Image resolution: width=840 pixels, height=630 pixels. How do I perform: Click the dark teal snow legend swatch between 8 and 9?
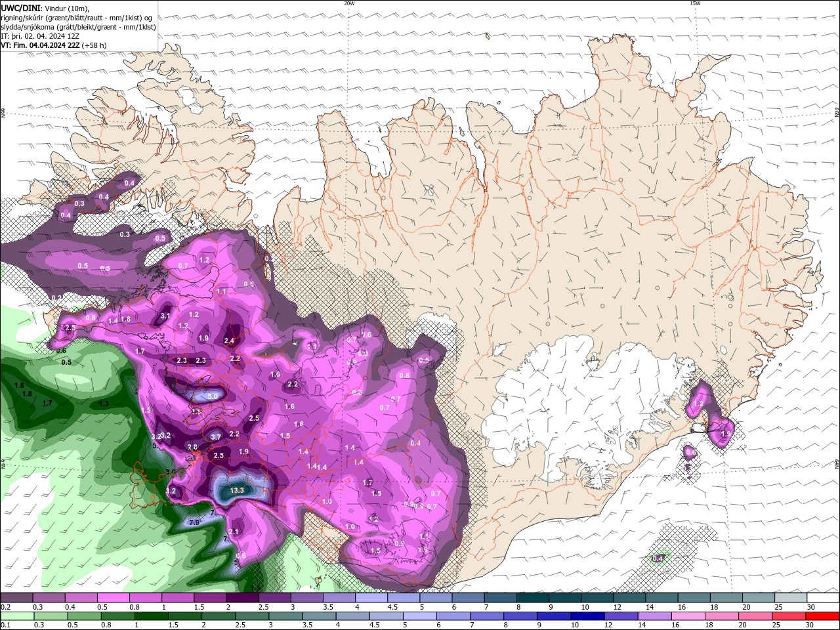pos(533,598)
